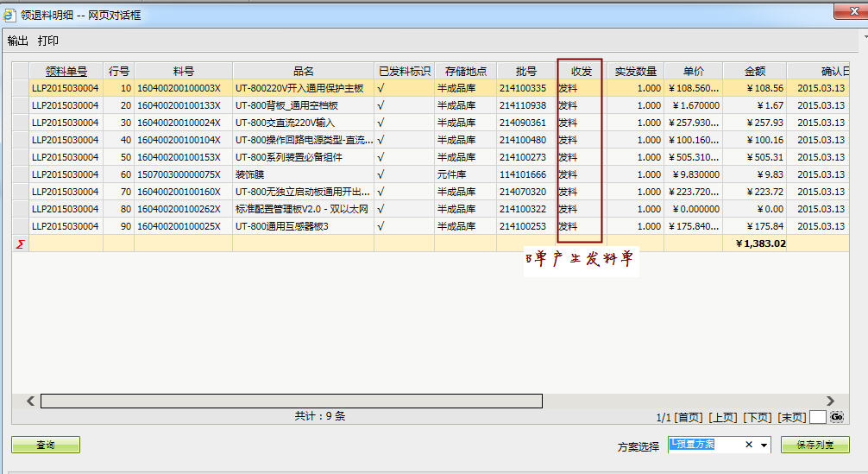Image resolution: width=868 pixels, height=474 pixels.
Task: Click batch number 214100480
Action: pyautogui.click(x=523, y=140)
